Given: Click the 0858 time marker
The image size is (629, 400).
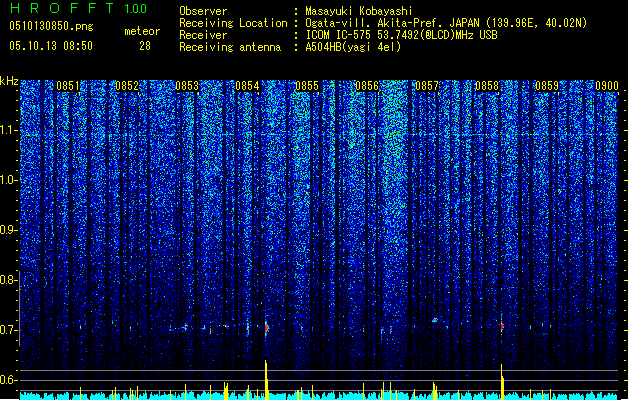Looking at the screenshot, I should click(x=487, y=86).
